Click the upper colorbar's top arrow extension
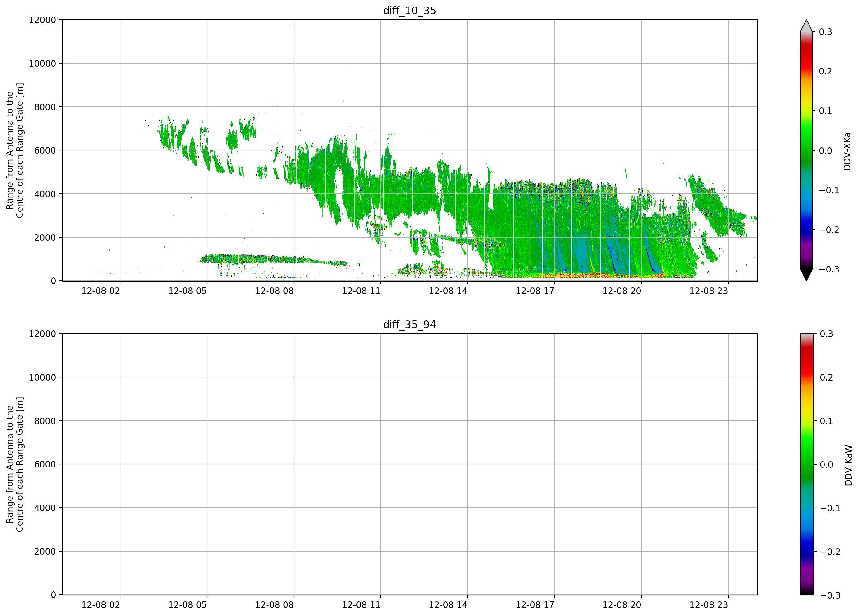The image size is (859, 616). [806, 26]
